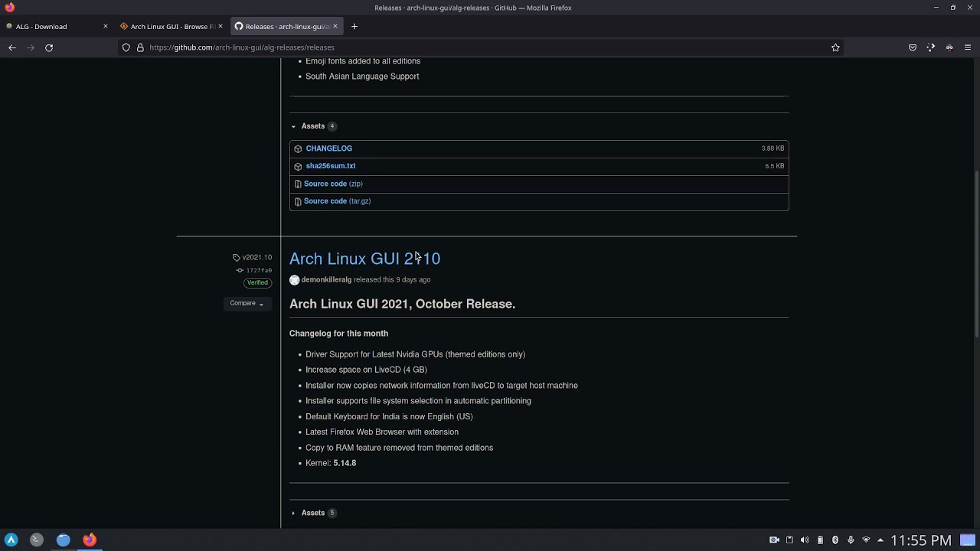Download Source code (zip)

click(x=333, y=184)
